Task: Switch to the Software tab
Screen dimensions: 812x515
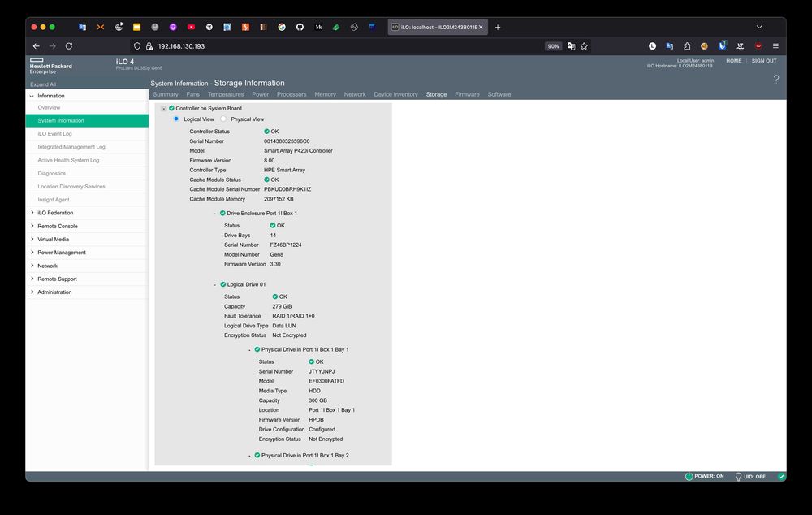Action: pos(499,94)
